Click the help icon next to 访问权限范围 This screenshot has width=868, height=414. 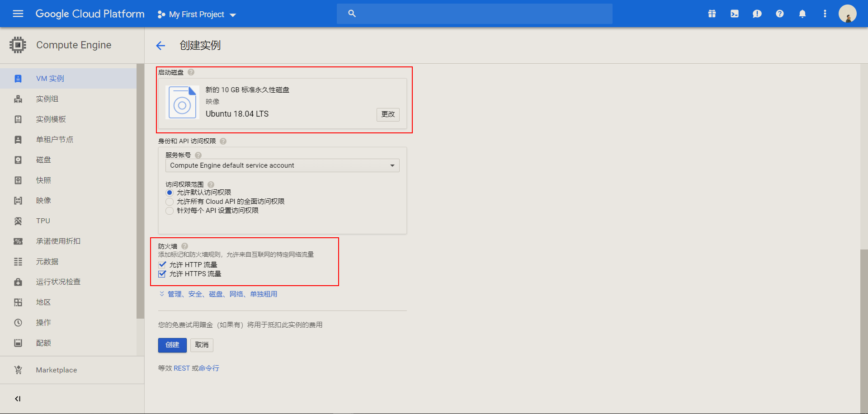[x=211, y=184]
